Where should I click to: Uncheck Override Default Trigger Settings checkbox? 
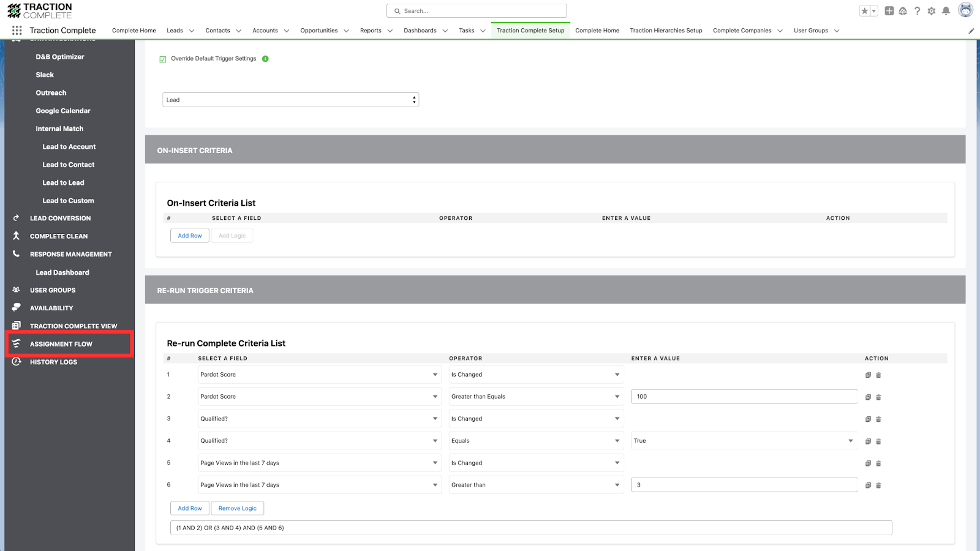pyautogui.click(x=163, y=59)
